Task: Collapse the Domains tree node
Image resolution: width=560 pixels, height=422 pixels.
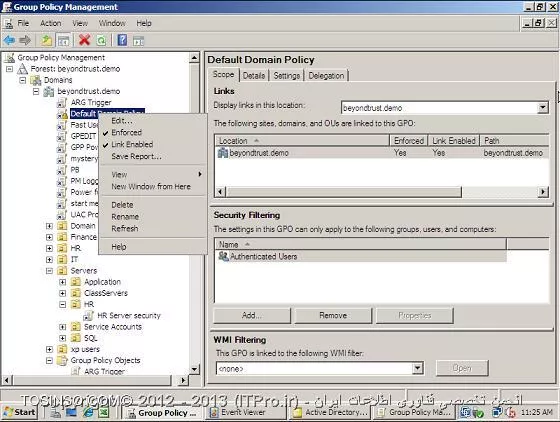Action: [x=22, y=80]
